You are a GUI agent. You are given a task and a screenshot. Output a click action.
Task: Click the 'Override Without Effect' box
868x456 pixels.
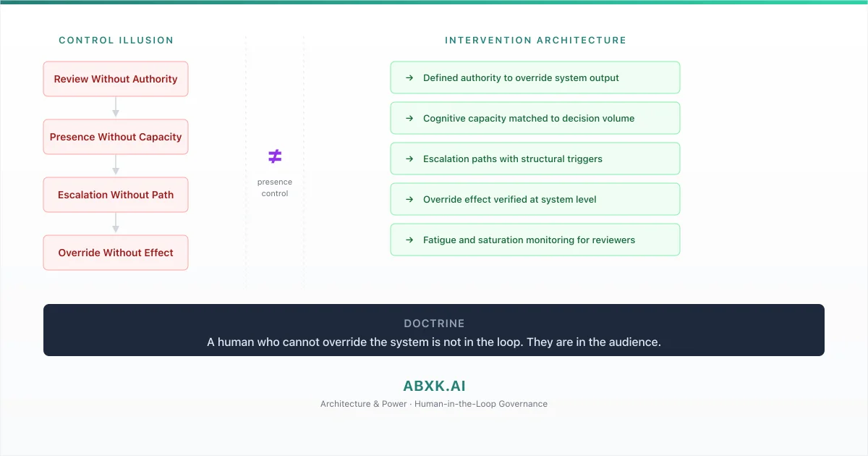click(116, 253)
